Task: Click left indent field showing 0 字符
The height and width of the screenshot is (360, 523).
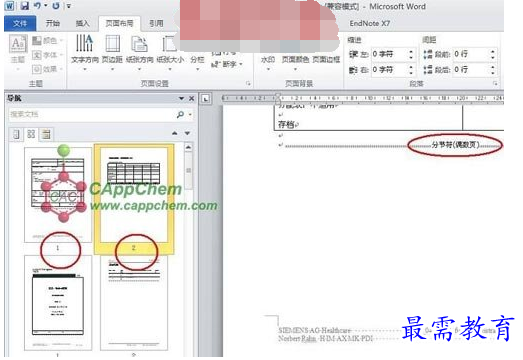Action: (x=389, y=54)
